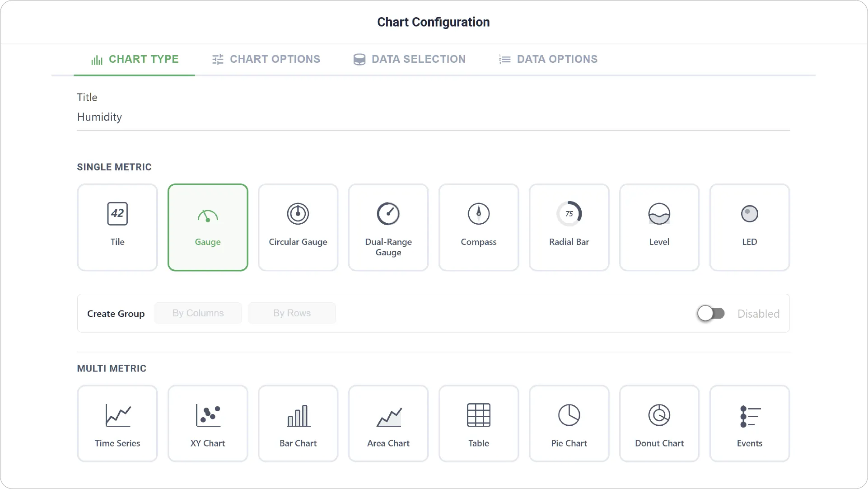
Task: Enable the Create Group toggle
Action: [711, 313]
